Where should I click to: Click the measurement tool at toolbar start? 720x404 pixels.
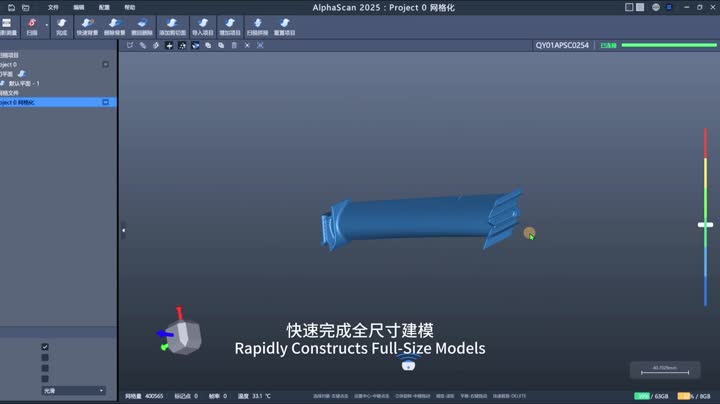click(x=8, y=27)
